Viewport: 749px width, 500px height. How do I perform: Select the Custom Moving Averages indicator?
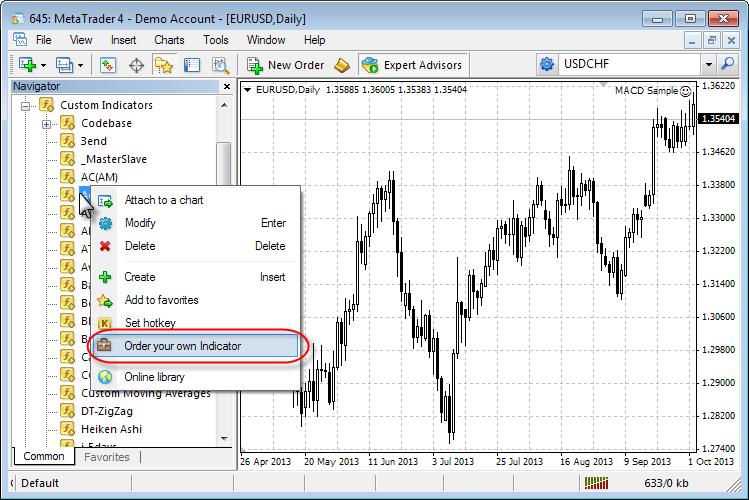pos(146,394)
